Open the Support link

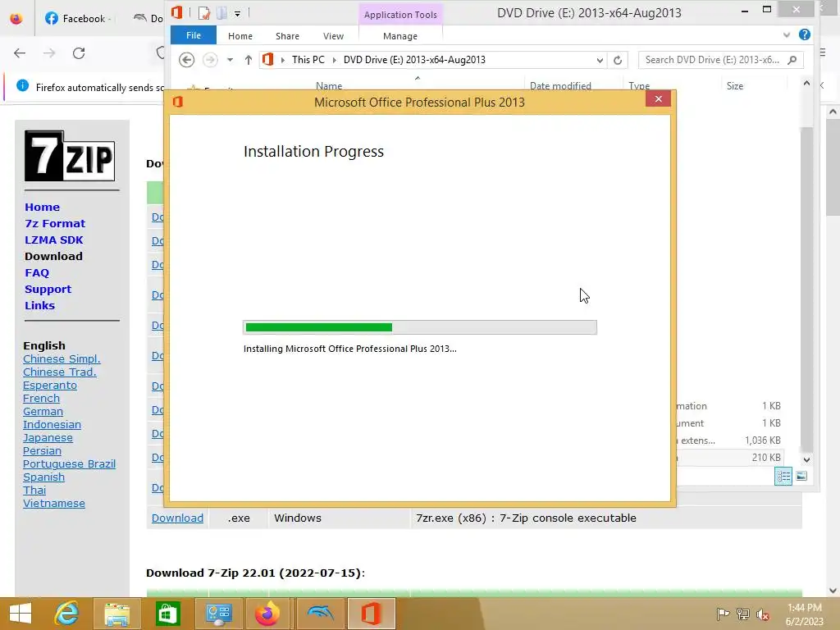point(48,290)
